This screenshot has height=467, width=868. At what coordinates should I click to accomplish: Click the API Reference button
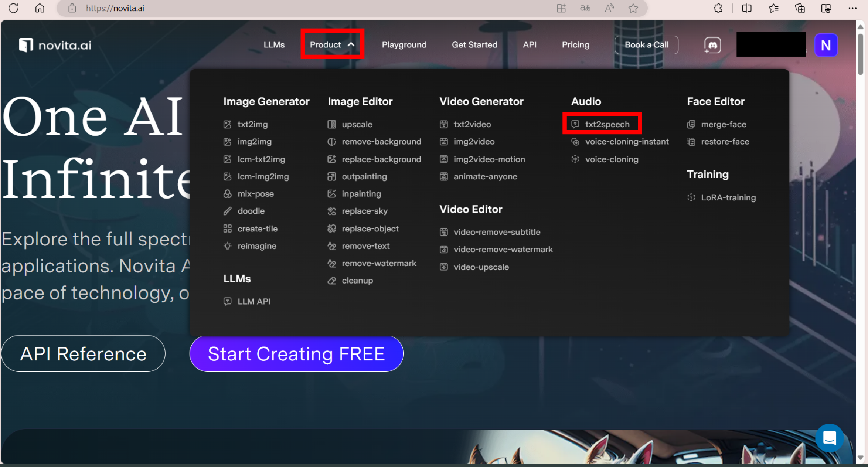point(83,354)
